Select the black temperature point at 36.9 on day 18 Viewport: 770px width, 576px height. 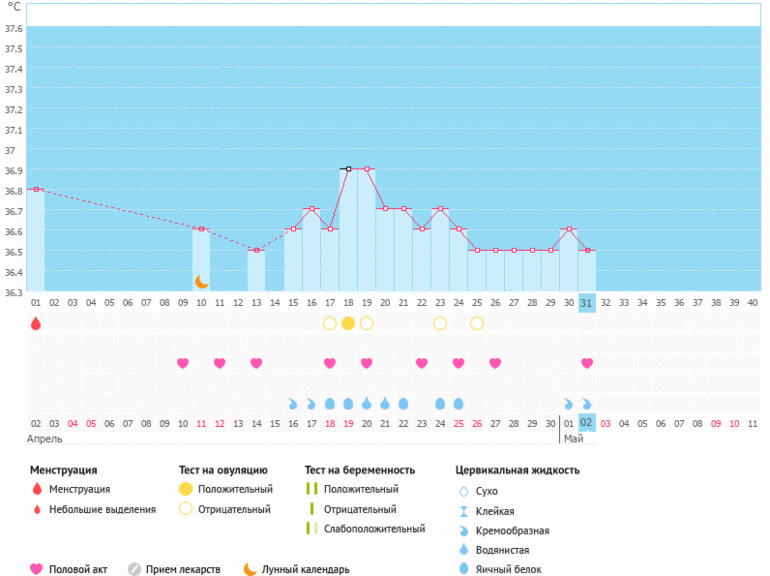347,169
